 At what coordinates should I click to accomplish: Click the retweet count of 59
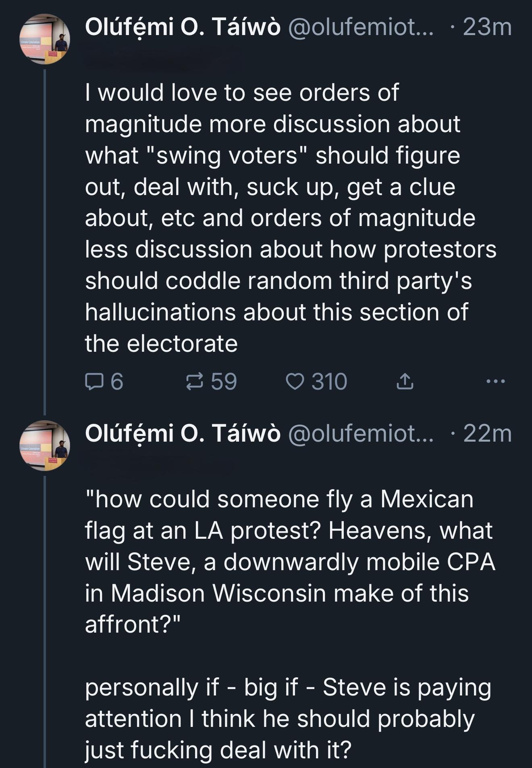(224, 381)
